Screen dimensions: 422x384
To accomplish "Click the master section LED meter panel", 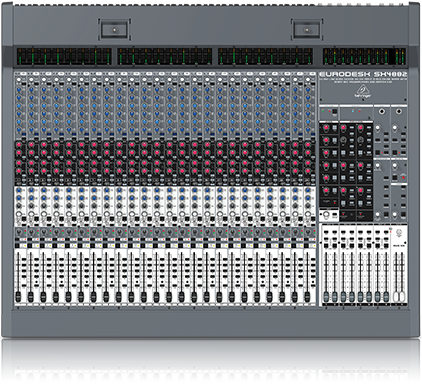I will tap(364, 56).
